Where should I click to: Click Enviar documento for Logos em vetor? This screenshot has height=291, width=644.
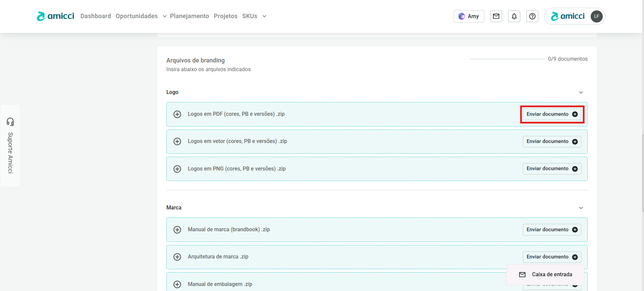[x=552, y=141]
